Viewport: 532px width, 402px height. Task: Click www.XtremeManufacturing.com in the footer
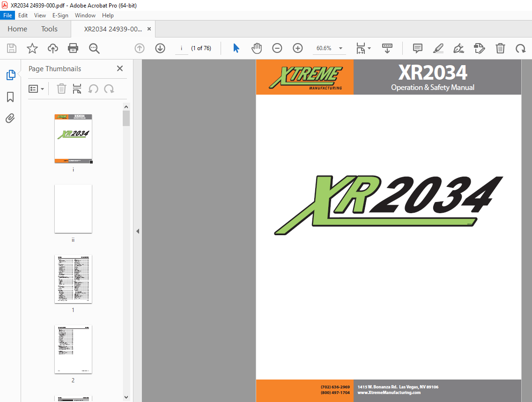pyautogui.click(x=389, y=393)
